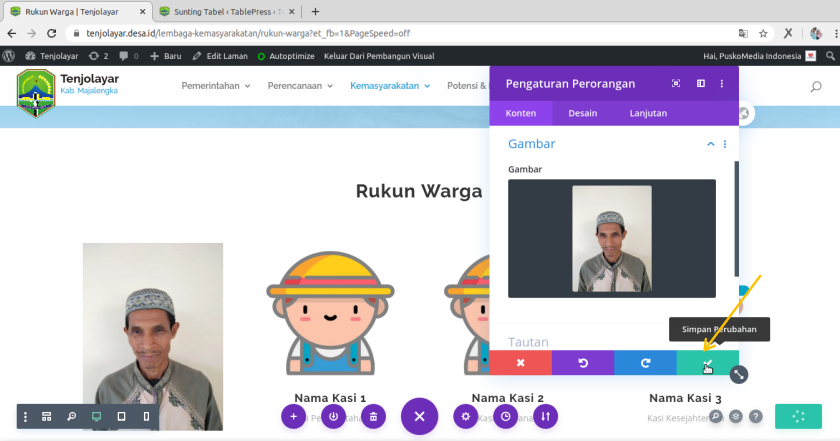Collapse the Gambar section chevron
The image size is (840, 441).
(710, 144)
